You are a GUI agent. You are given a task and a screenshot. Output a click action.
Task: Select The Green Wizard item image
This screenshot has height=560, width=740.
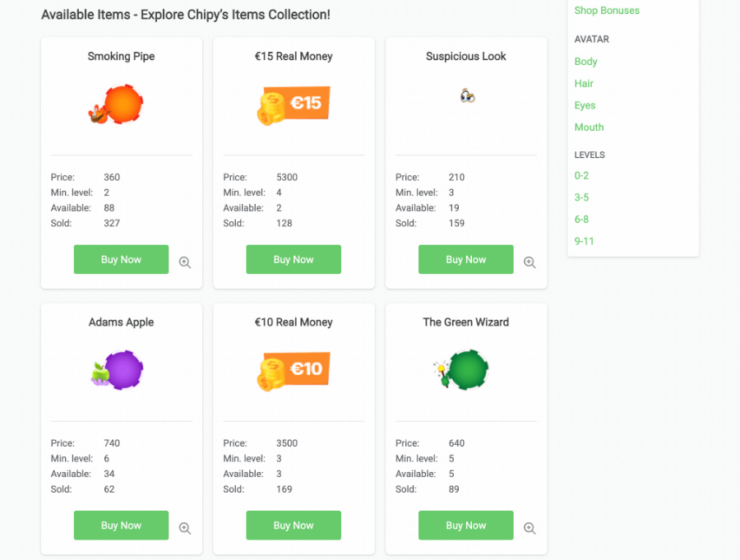click(462, 371)
